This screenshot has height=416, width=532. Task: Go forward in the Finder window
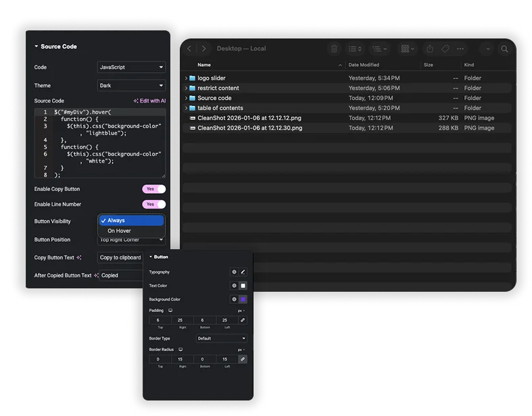[x=203, y=49]
